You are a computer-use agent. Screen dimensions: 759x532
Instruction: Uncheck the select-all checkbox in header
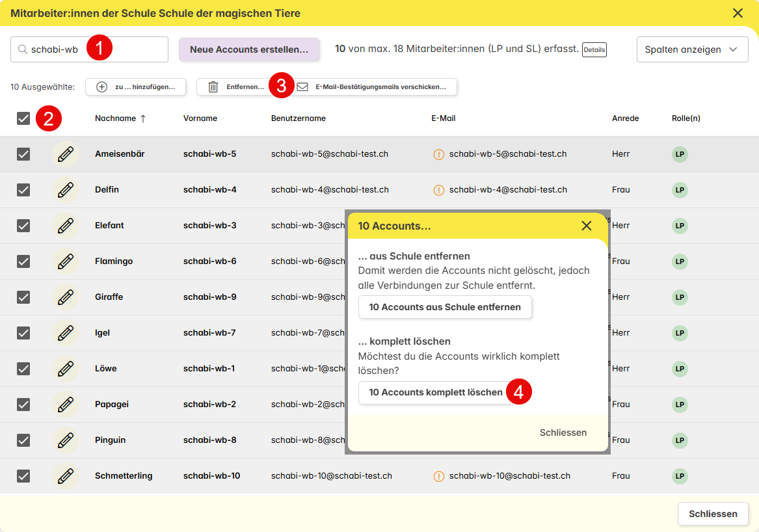coord(23,118)
